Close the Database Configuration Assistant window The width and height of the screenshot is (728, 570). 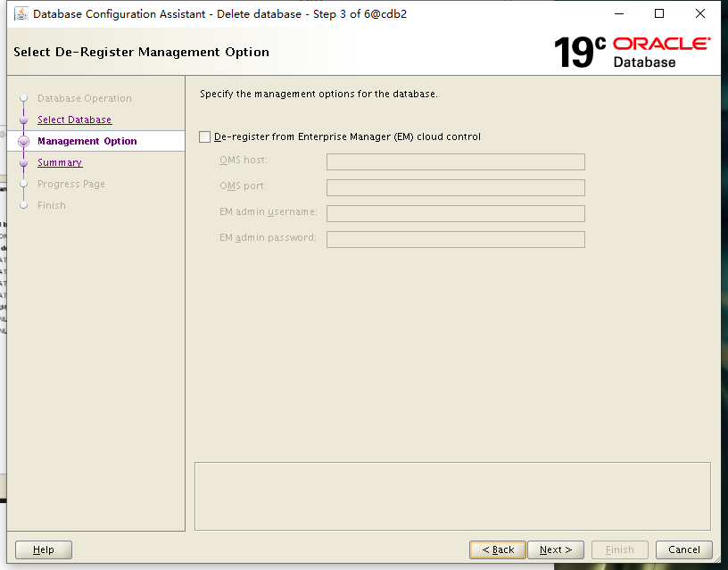coord(700,14)
